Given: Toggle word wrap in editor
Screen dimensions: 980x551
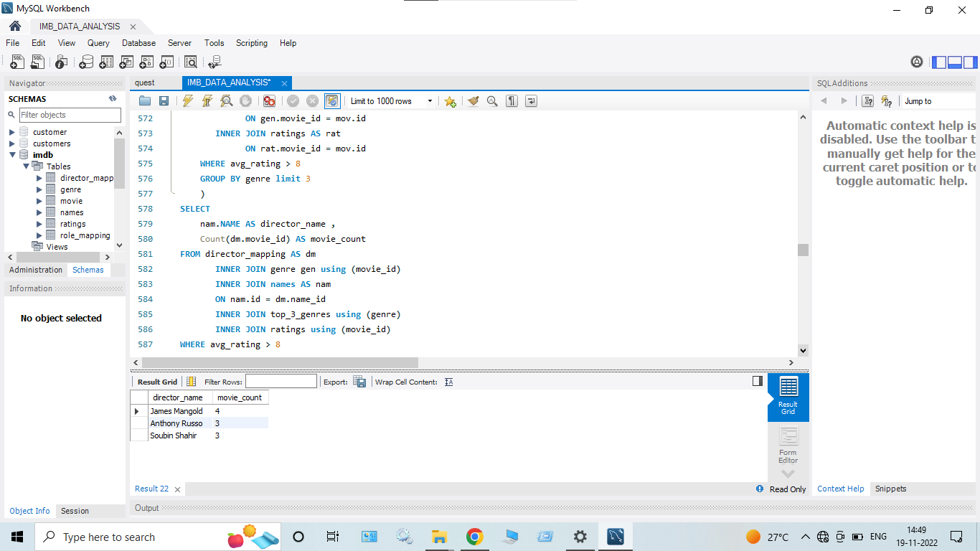Looking at the screenshot, I should point(531,101).
